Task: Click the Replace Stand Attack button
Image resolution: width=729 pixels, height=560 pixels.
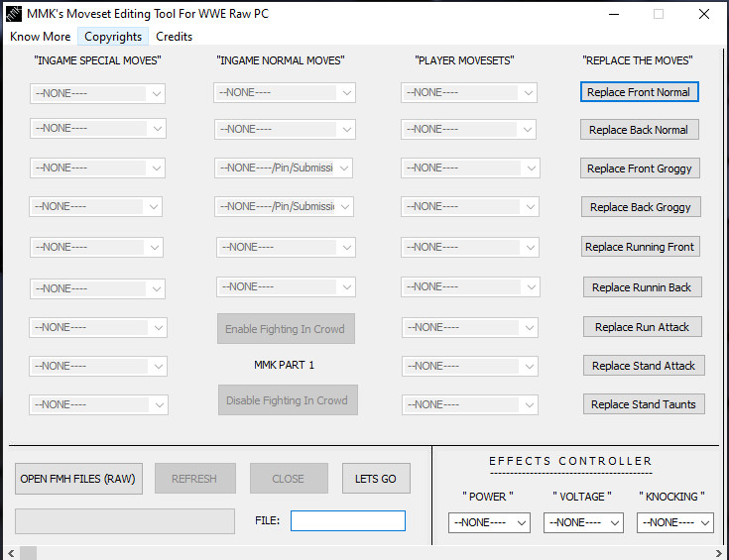Action: click(x=644, y=366)
